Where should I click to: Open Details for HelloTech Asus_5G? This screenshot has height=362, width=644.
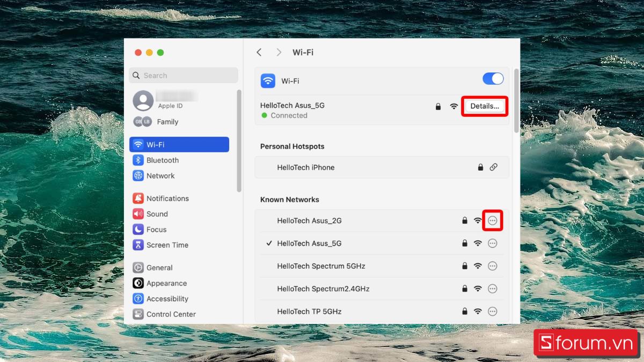[x=484, y=106]
